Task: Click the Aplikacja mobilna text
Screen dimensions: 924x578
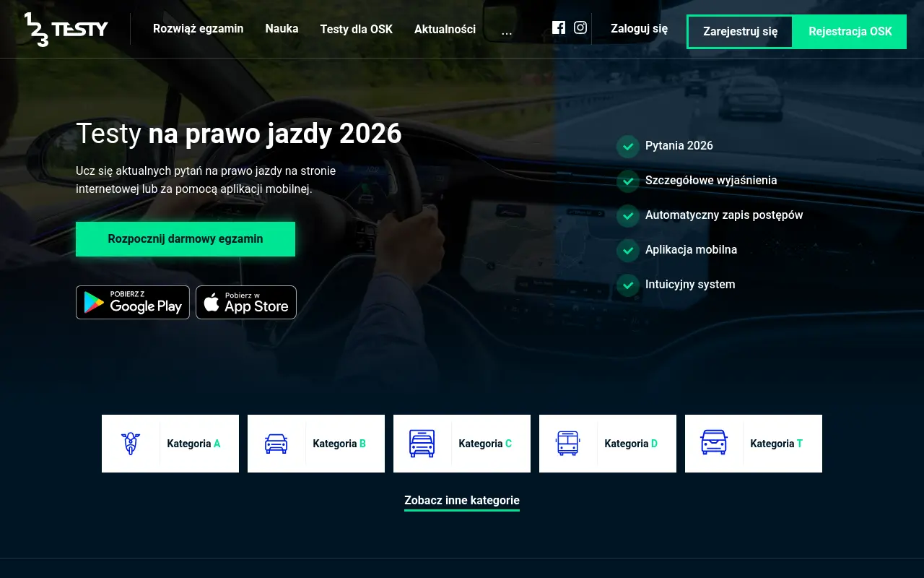Action: click(691, 250)
